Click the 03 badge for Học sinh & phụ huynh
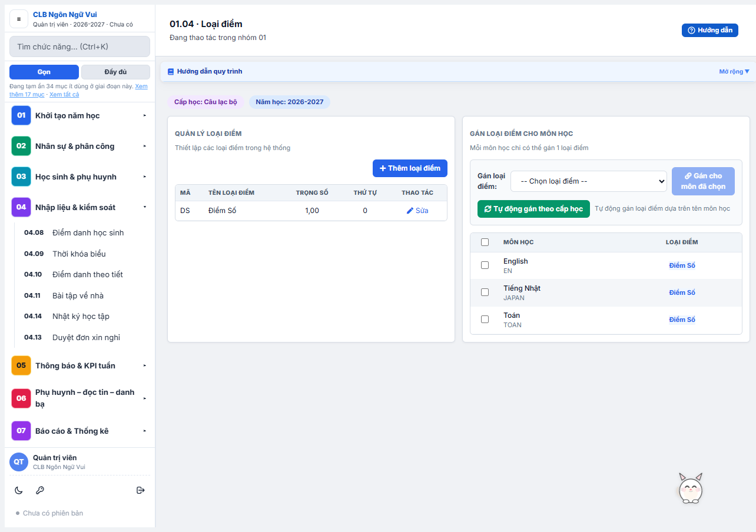Screen dimensions: 756x532 21,177
